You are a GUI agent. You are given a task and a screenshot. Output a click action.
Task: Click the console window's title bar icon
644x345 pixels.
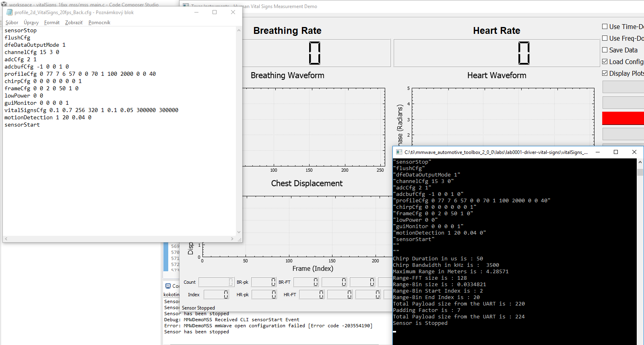399,152
